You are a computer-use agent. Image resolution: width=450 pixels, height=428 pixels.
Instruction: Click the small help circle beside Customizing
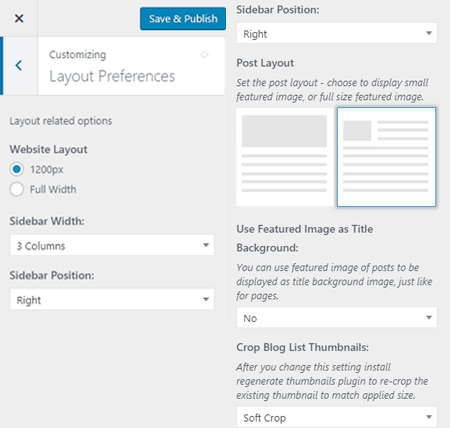tap(204, 55)
